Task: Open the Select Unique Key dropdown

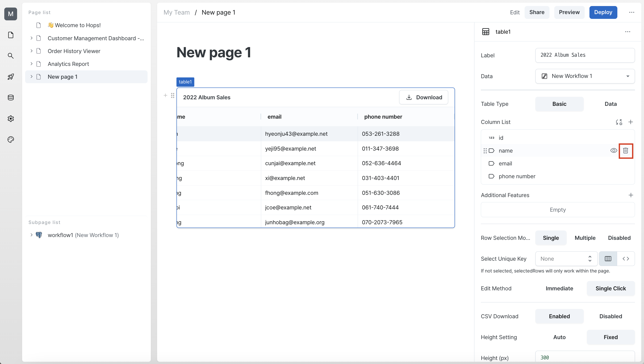Action: click(566, 259)
